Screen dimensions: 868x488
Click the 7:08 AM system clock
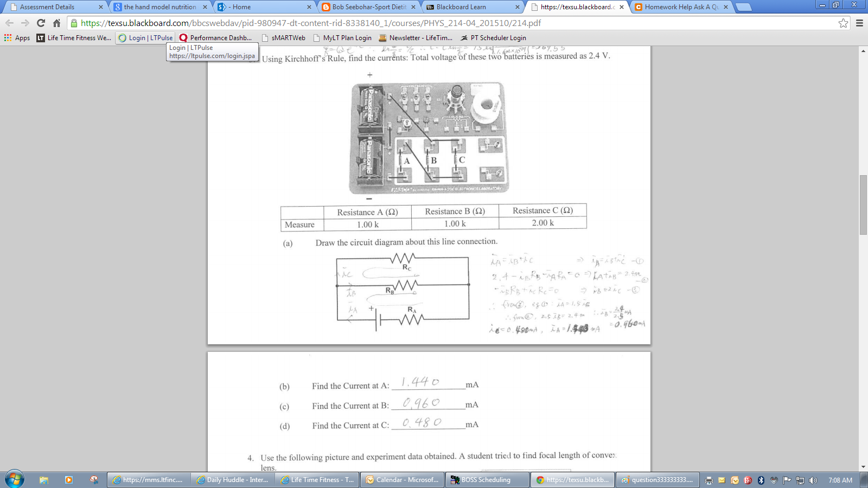pyautogui.click(x=840, y=480)
